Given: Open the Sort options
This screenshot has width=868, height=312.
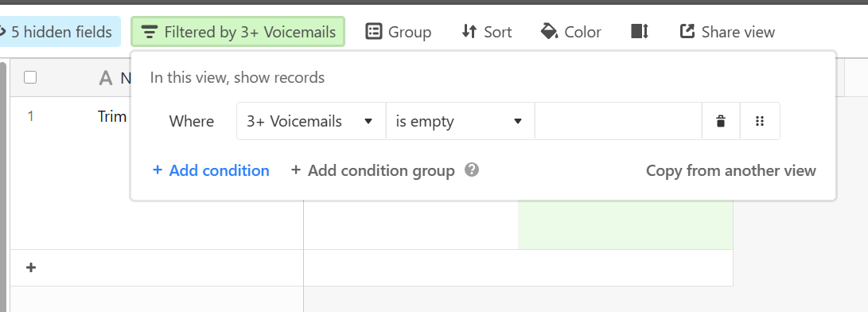Looking at the screenshot, I should tap(487, 32).
